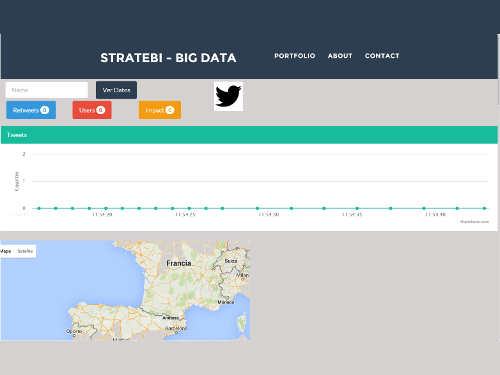Select the Tweets panel header
500x375 pixels.
click(249, 135)
